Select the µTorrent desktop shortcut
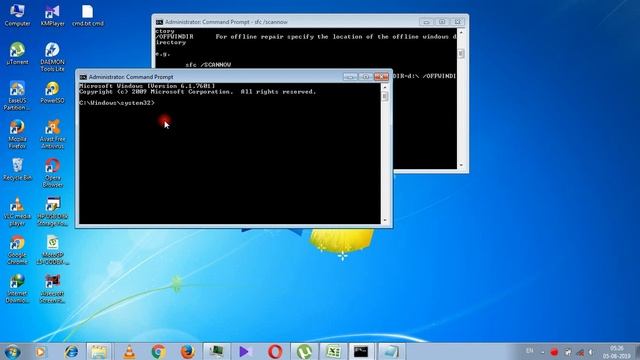Screen dimensions: 640x360 tap(17, 53)
